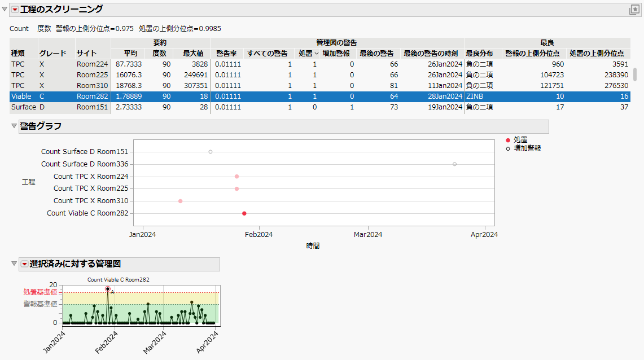The image size is (644, 360).
Task: Click the ZINB distribution cell
Action: (474, 96)
